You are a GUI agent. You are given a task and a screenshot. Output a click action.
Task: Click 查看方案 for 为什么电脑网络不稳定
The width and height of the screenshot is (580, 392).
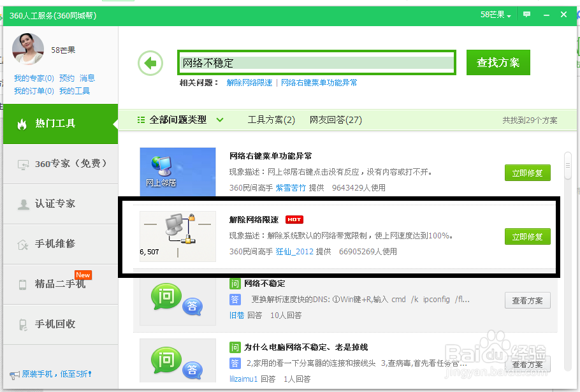528,364
